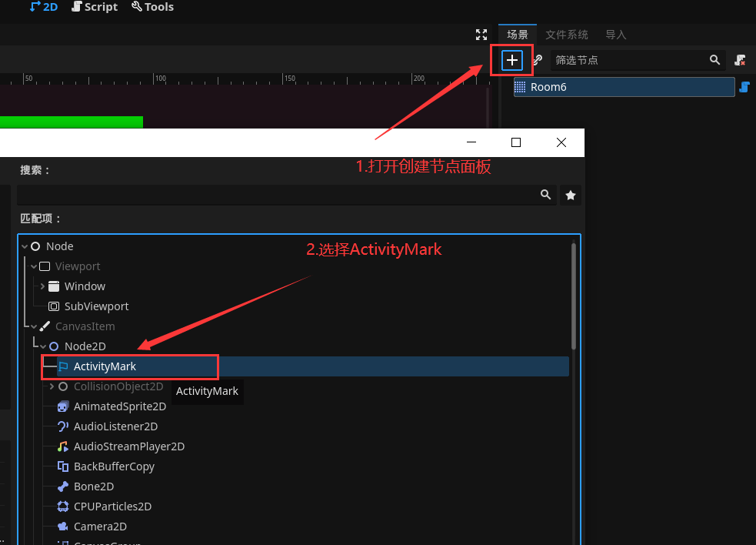Select Bone2D in the list

tap(94, 486)
